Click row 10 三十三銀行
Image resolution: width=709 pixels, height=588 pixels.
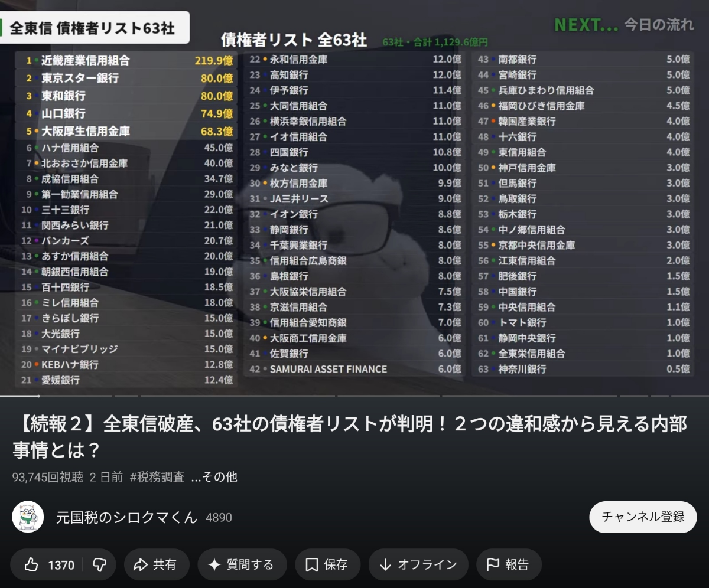click(126, 210)
